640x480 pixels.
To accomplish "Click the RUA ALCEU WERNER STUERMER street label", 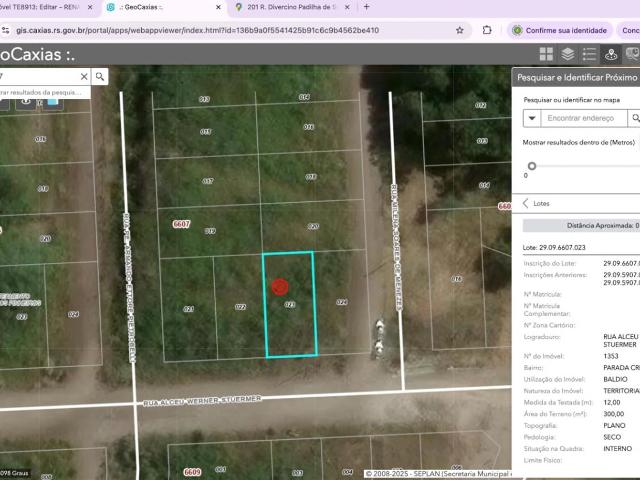I will 202,400.
